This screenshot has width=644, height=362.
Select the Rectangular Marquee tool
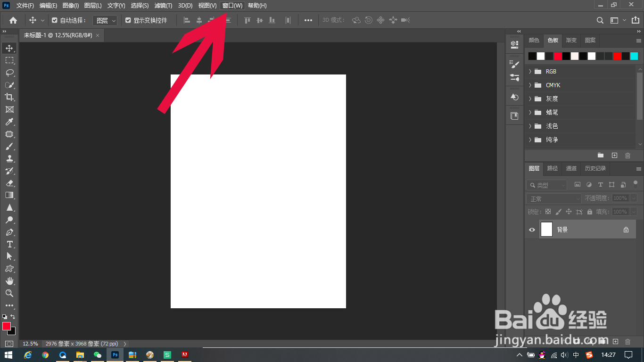(9, 60)
